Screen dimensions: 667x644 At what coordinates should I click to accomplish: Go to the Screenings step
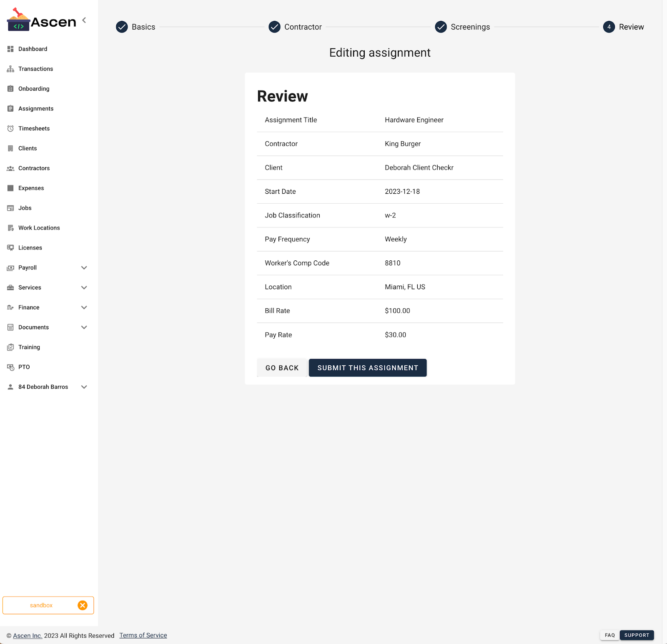pyautogui.click(x=462, y=27)
